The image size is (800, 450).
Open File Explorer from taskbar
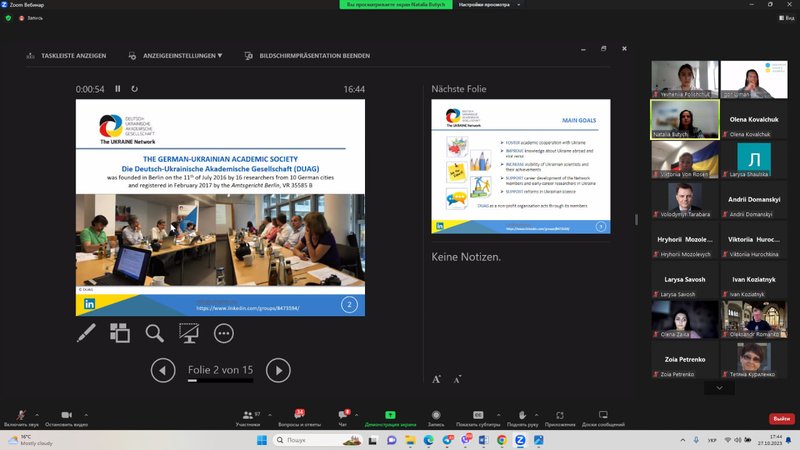(x=410, y=440)
